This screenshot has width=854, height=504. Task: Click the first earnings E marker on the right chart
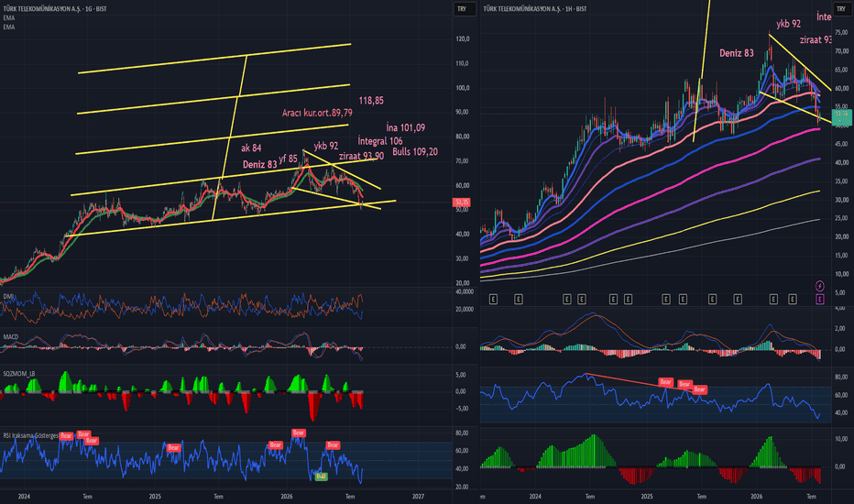click(493, 299)
